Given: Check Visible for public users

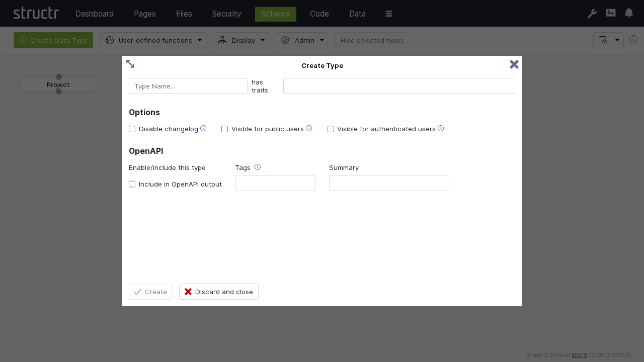Looking at the screenshot, I should point(224,129).
